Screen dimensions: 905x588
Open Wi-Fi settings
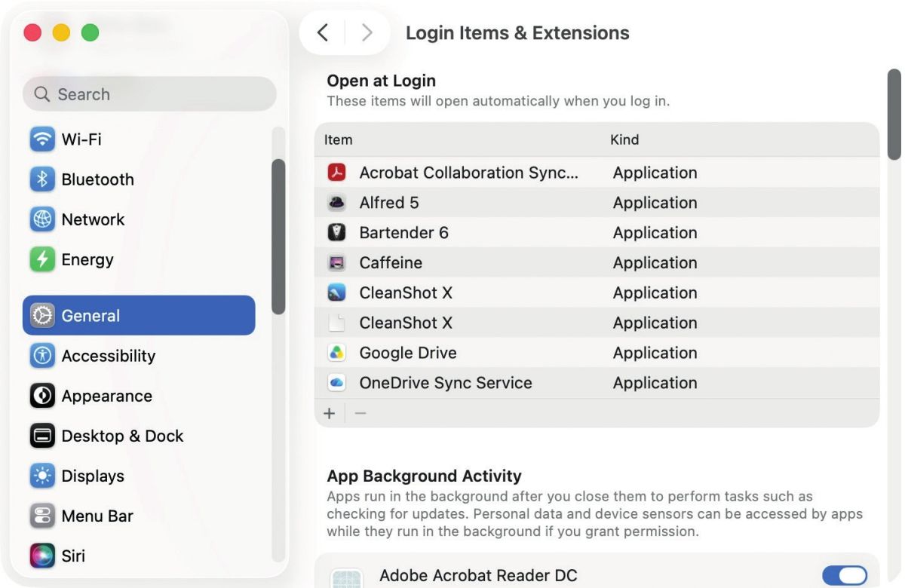[139, 139]
